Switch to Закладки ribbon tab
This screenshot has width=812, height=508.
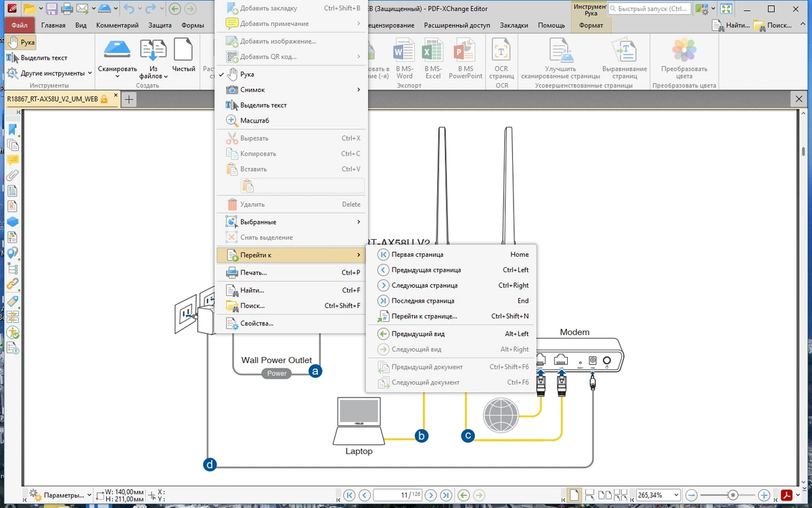click(514, 25)
